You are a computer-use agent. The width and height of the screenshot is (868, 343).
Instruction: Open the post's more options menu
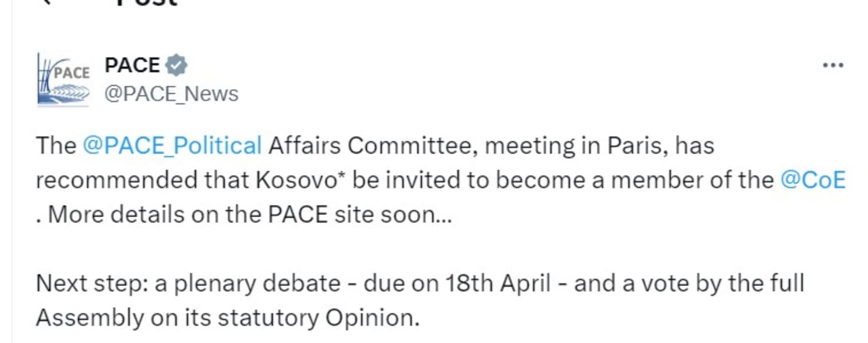coord(833,66)
